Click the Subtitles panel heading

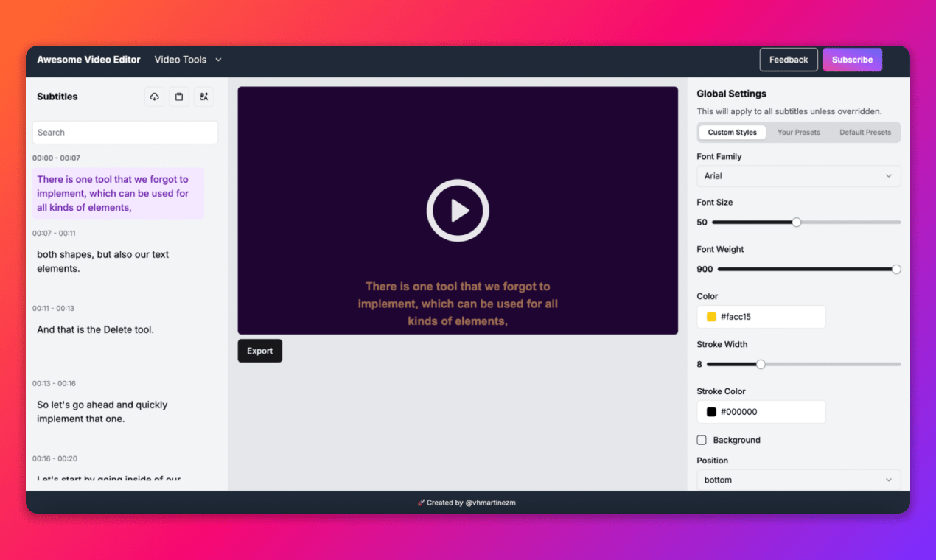click(57, 97)
